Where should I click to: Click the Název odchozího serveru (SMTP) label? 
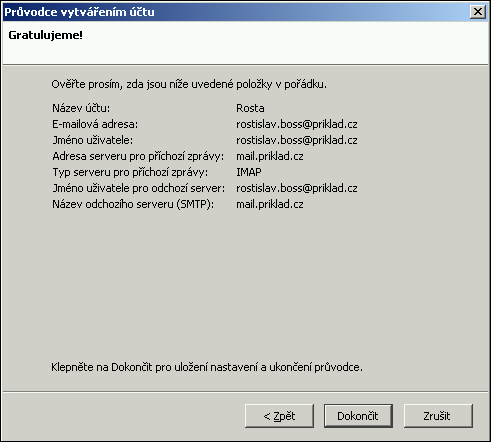[x=133, y=204]
